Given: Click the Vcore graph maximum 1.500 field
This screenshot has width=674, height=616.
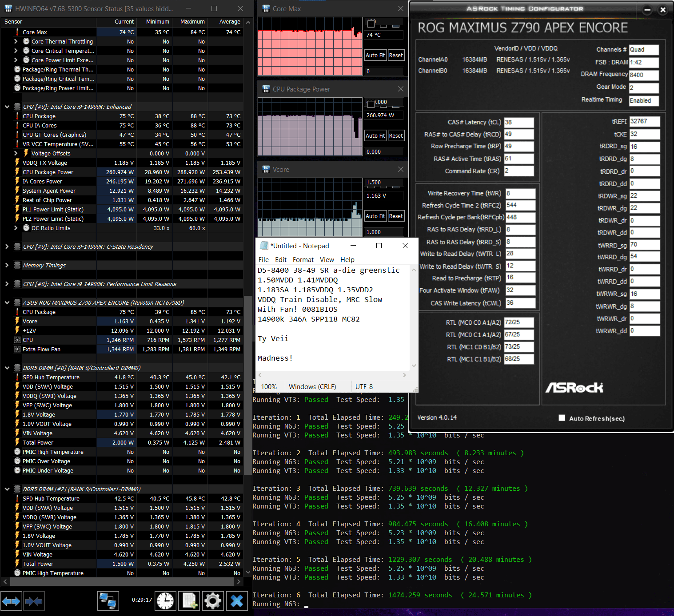Looking at the screenshot, I should click(384, 182).
